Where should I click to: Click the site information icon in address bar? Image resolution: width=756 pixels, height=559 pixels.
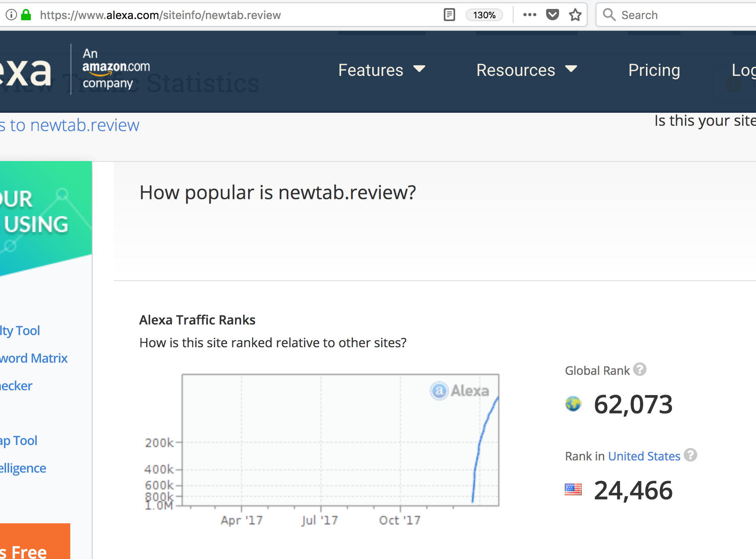pos(11,15)
